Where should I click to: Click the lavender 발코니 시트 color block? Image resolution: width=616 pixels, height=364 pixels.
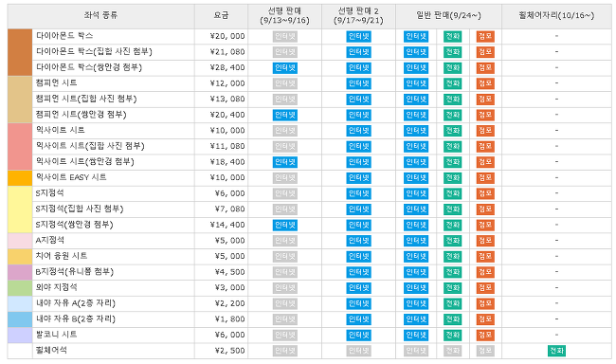pos(20,336)
